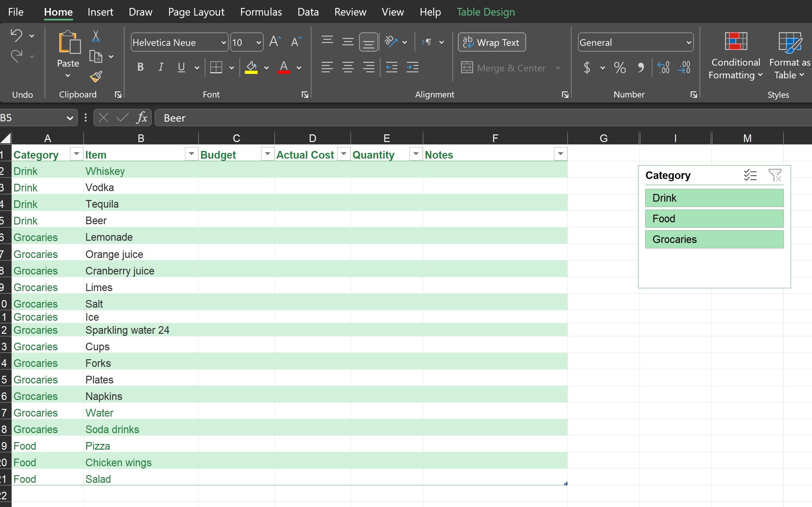Open Conditional Formatting options
Image resolution: width=812 pixels, height=507 pixels.
click(735, 55)
